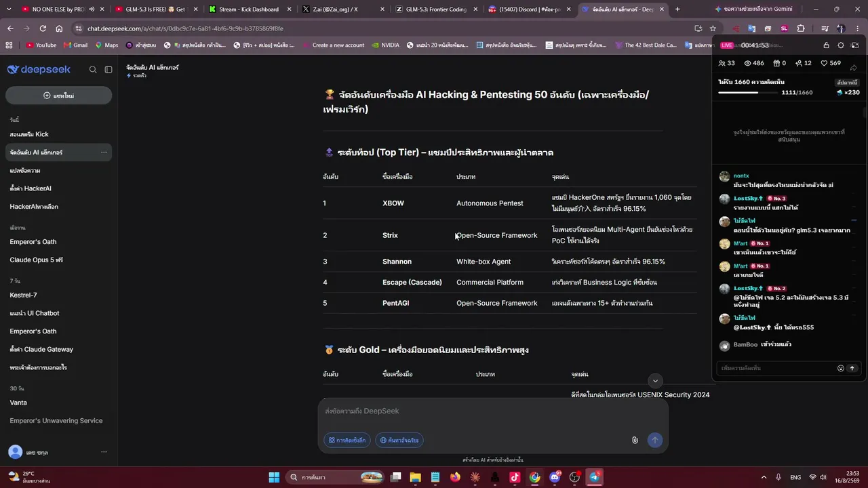This screenshot has width=868, height=488.
Task: Open Discord from the taskbar
Action: 555,477
